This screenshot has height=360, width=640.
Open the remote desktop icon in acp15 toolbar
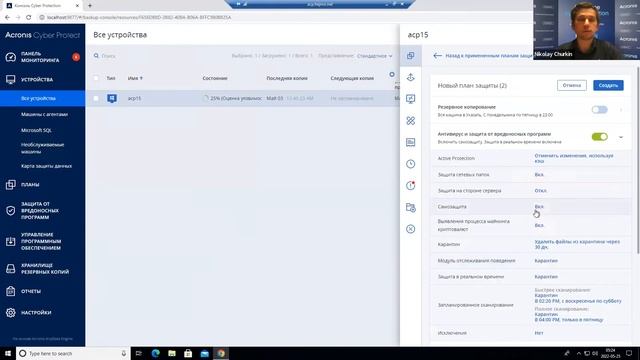pos(411,99)
